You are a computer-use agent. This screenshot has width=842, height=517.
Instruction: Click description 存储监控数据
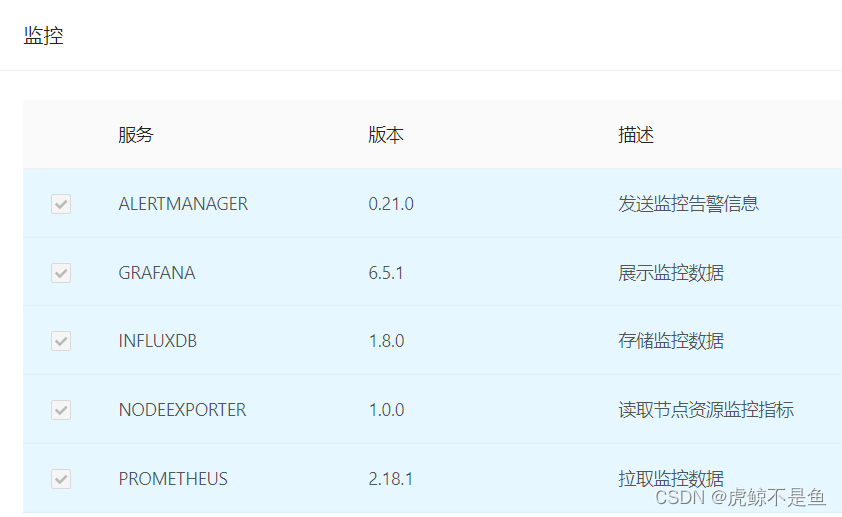(671, 341)
